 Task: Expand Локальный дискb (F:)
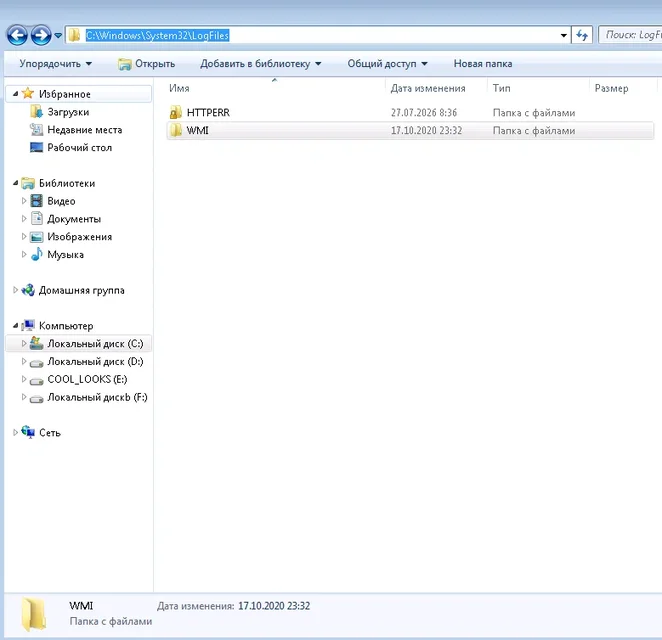[x=24, y=397]
